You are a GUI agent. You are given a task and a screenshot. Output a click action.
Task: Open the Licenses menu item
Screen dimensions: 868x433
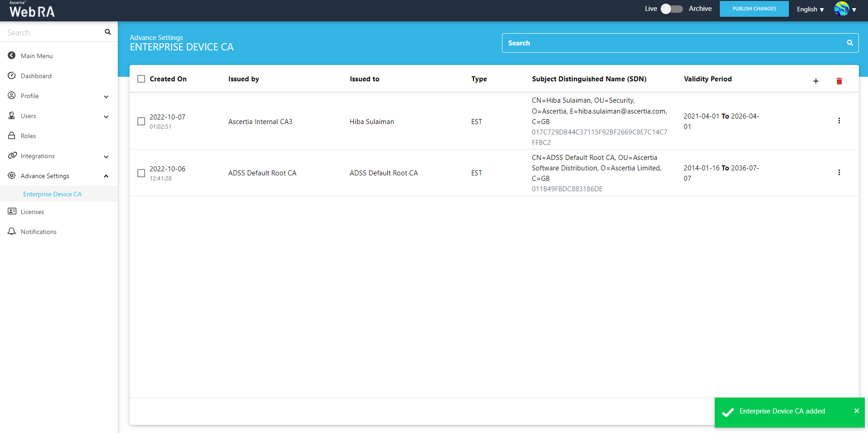point(32,212)
